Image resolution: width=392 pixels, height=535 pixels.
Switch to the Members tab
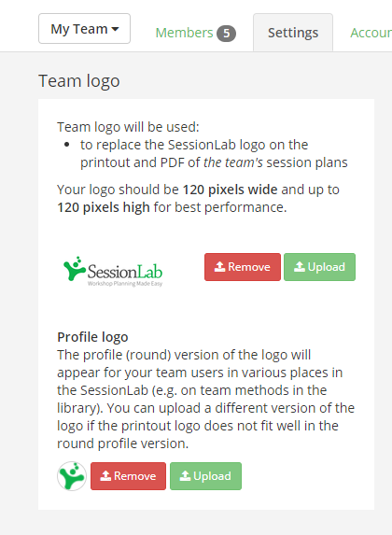point(184,33)
